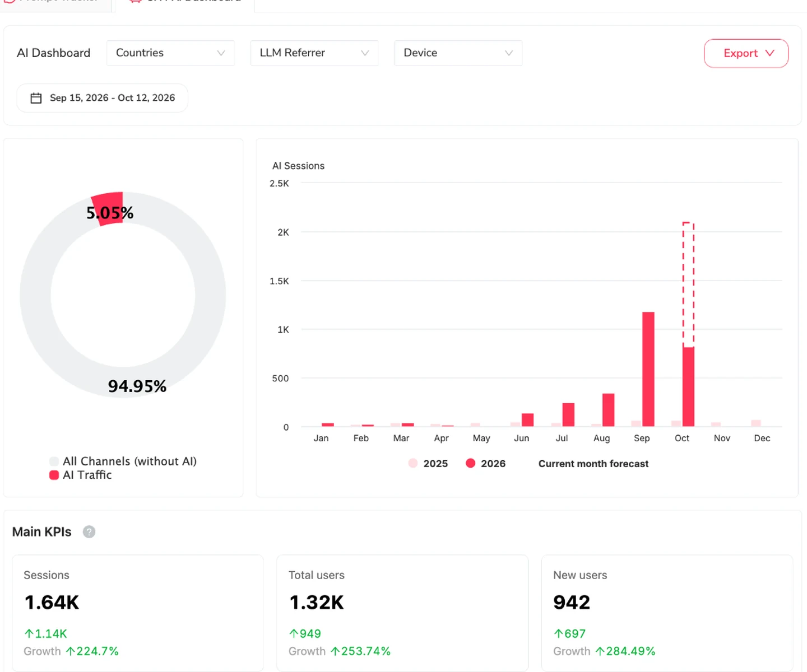Click the Sessions growth 224.7%
807x672 pixels.
[92, 651]
